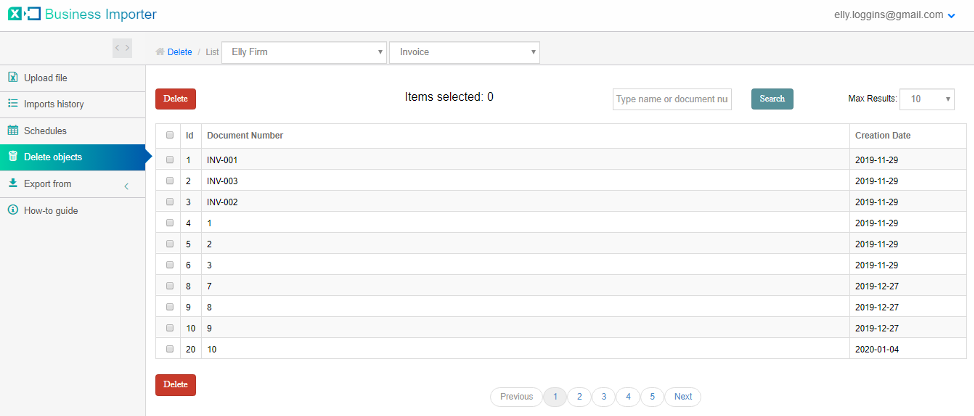The image size is (974, 416).
Task: Check the box for invoice INV-001
Action: click(170, 160)
